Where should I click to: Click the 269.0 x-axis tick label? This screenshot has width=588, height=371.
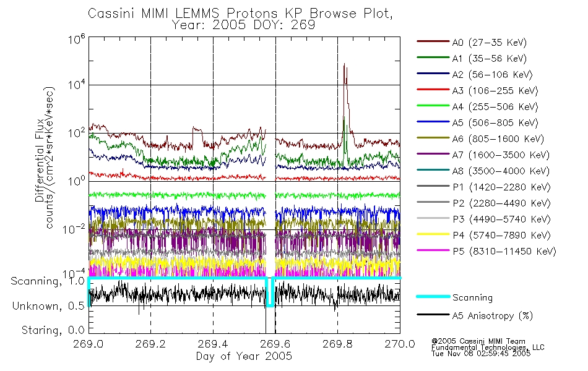tap(88, 344)
